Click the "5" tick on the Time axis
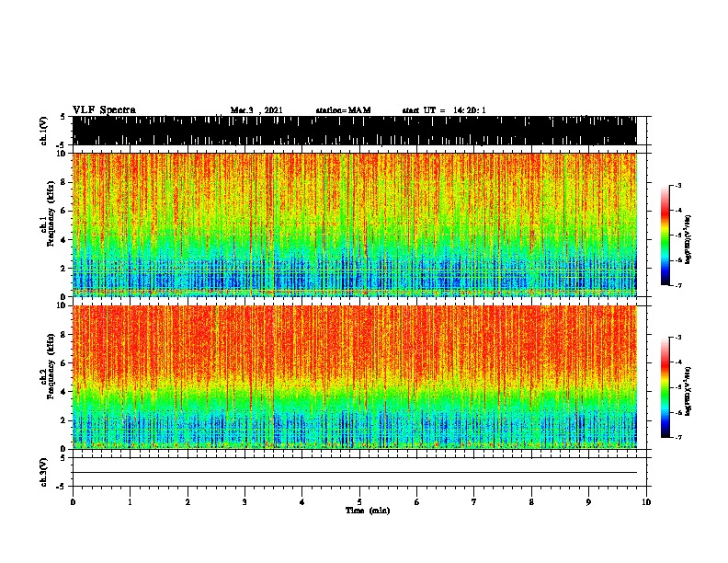 [359, 502]
